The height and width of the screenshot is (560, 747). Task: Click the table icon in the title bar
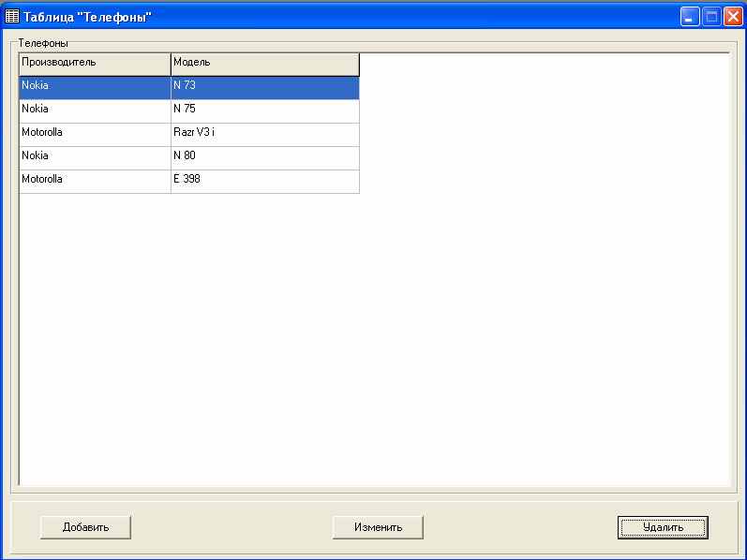(12, 17)
